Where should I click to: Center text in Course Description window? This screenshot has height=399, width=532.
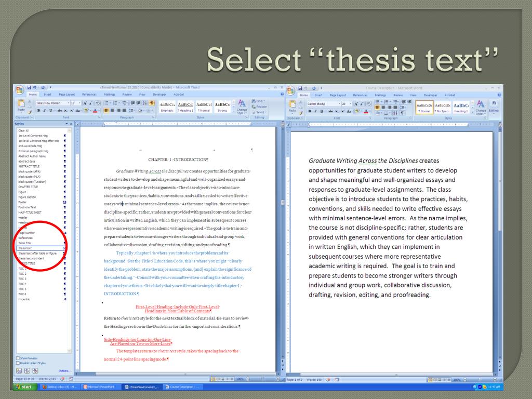(383, 107)
